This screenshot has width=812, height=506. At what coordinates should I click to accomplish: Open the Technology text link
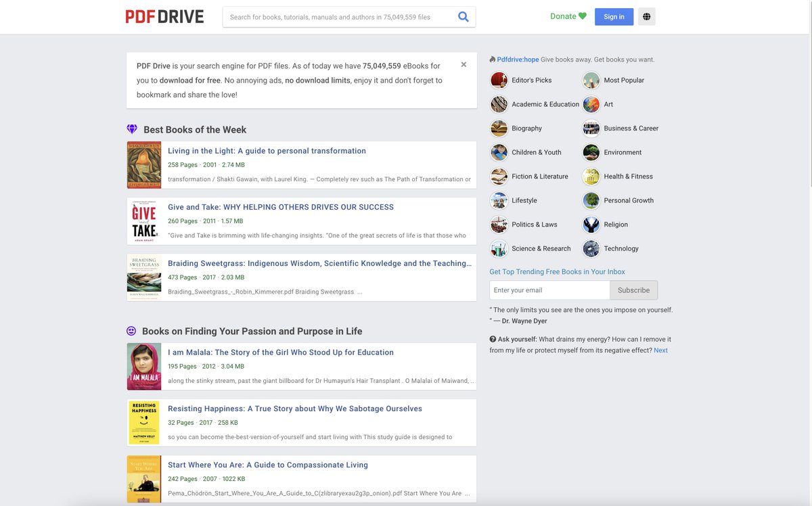pyautogui.click(x=621, y=248)
